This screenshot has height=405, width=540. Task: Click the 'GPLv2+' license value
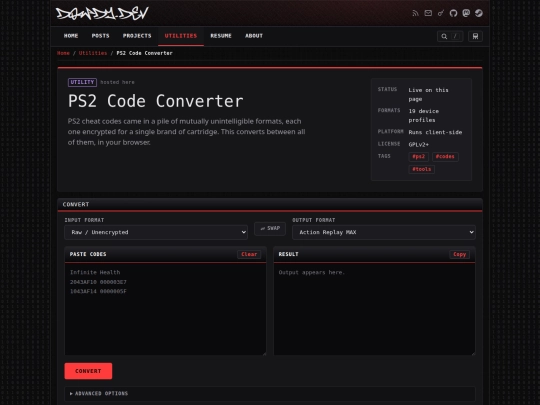click(x=419, y=144)
